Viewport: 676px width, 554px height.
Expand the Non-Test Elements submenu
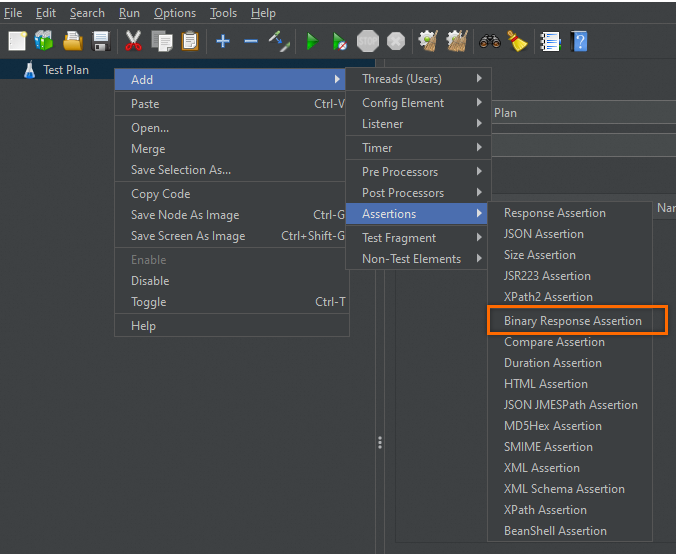(x=416, y=259)
